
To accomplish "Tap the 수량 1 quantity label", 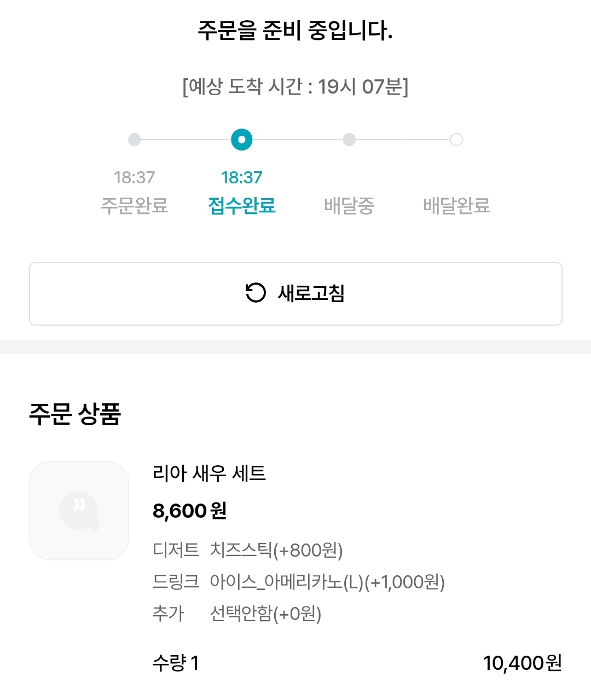I will tap(176, 663).
